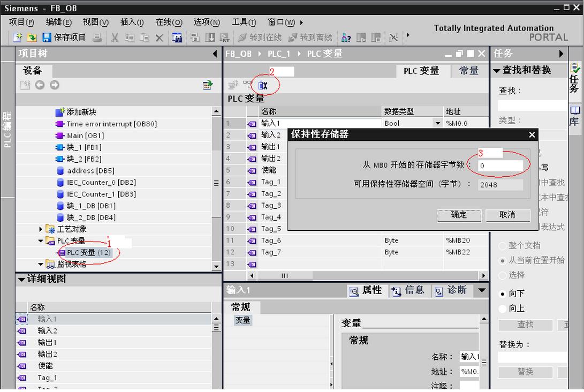Click the Open project folder icon
584x392 pixels.
pyautogui.click(x=32, y=37)
